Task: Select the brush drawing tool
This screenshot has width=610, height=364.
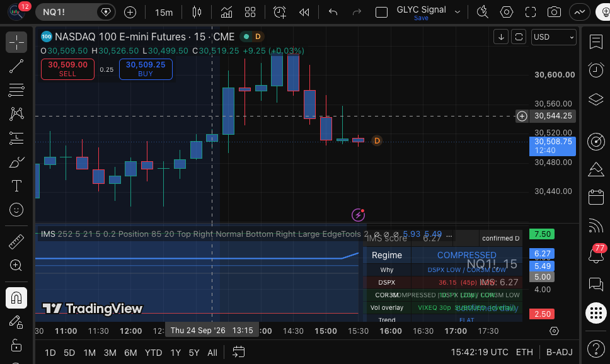Action: click(x=16, y=162)
